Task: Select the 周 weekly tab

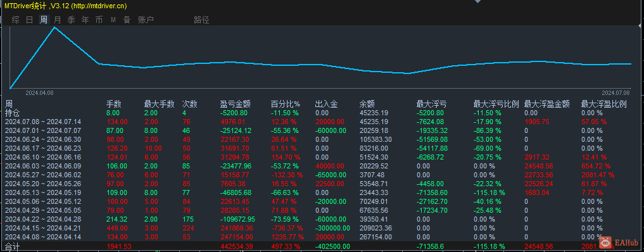Action: tap(44, 20)
